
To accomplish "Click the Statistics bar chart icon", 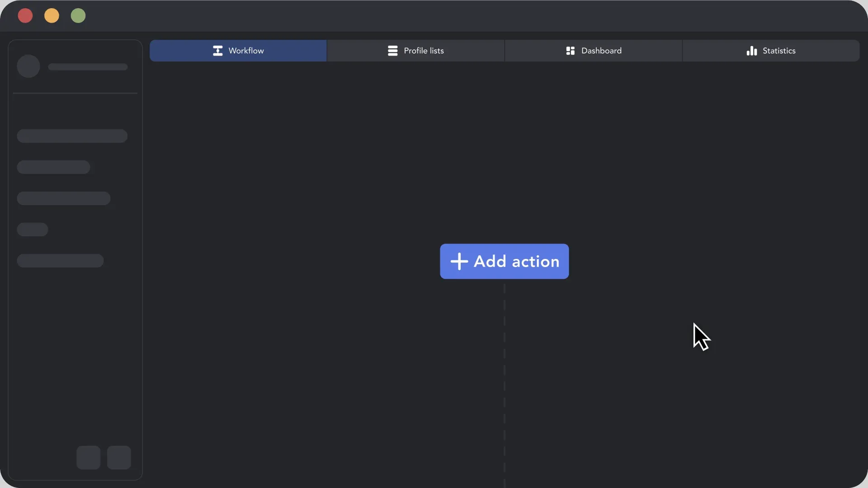I will point(751,51).
